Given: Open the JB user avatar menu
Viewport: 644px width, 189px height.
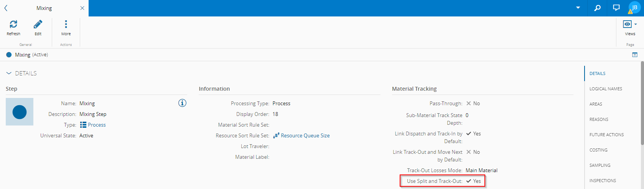Looking at the screenshot, I should click(x=634, y=8).
